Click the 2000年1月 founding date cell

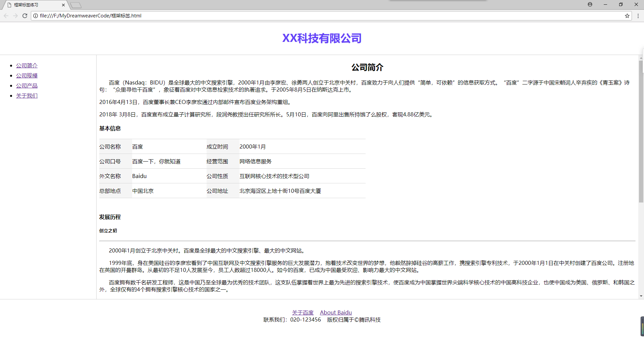tap(253, 147)
